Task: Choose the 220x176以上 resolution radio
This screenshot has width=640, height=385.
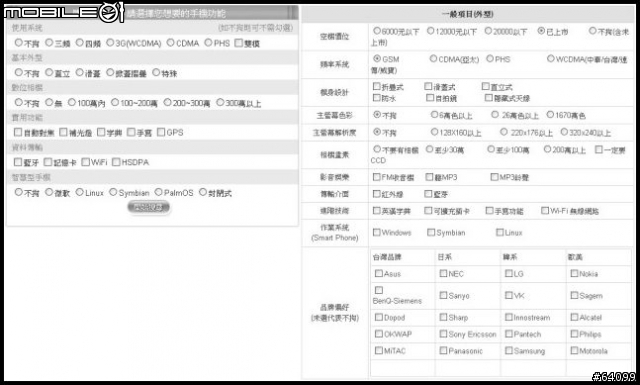Action: point(504,132)
